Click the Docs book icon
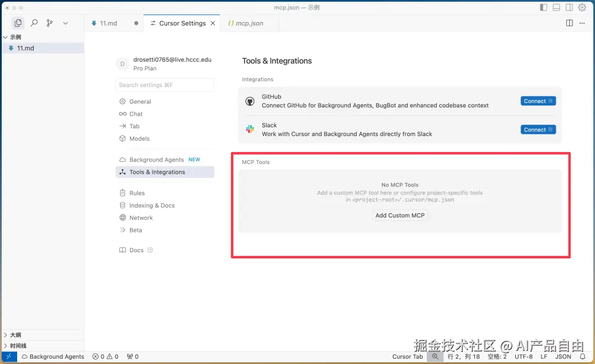Image resolution: width=595 pixels, height=364 pixels. pyautogui.click(x=122, y=250)
